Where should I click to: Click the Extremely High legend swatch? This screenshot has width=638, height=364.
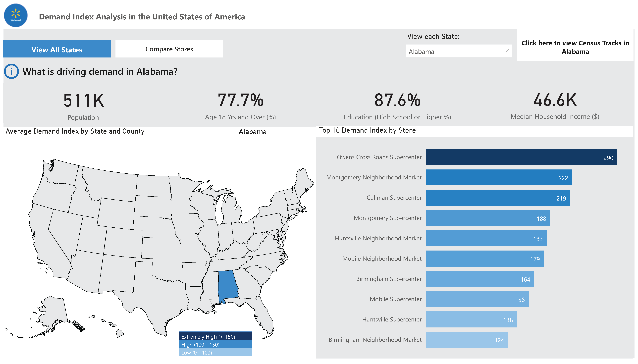click(x=215, y=336)
